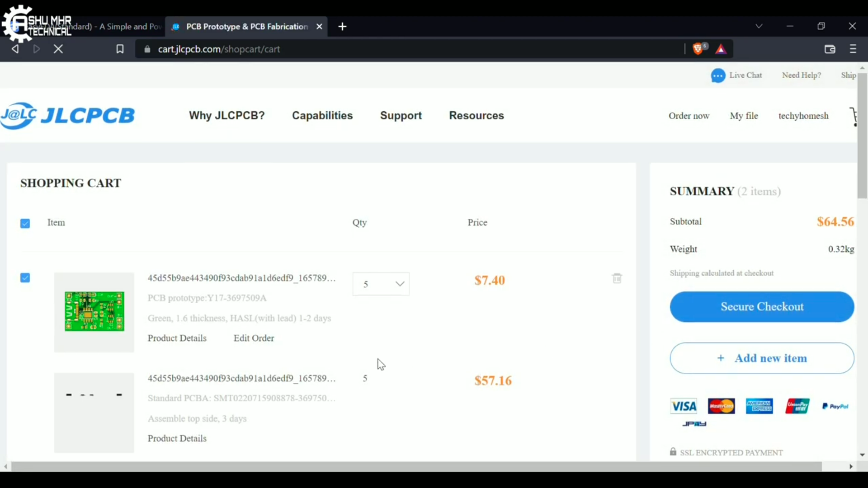This screenshot has height=488, width=868.
Task: Click Edit Order link for PCB prototype
Action: [254, 338]
